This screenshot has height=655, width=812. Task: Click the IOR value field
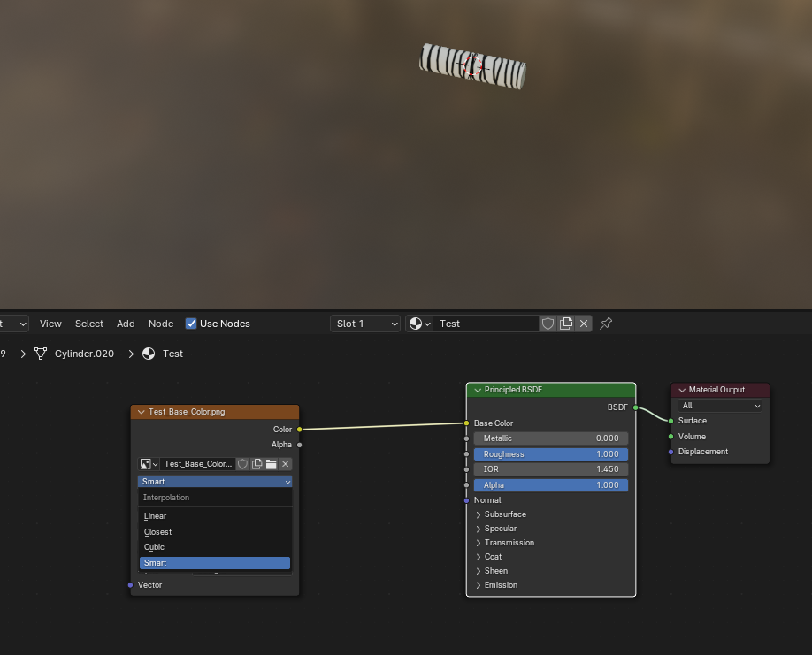point(550,469)
